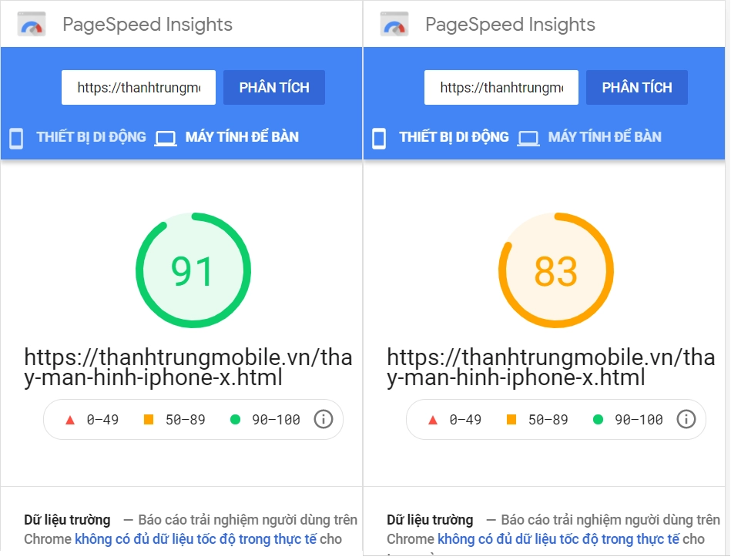The image size is (731, 560).
Task: Switch to THIẾT BỊ DI ĐỘNG tab in left panel
Action: (91, 137)
